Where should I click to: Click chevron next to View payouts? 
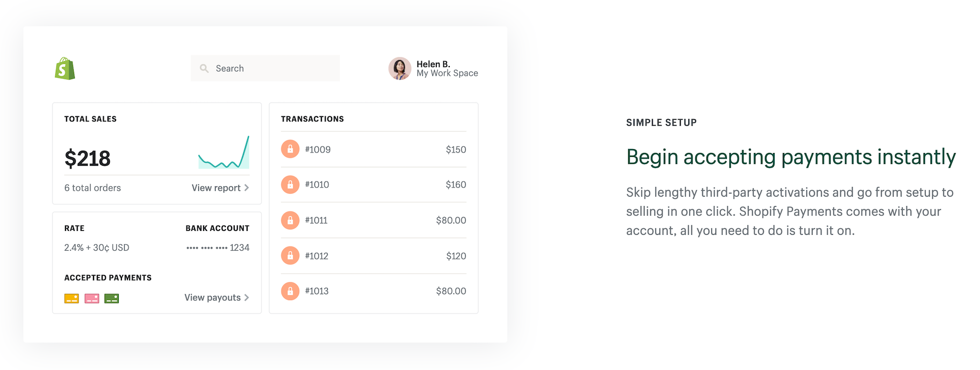click(247, 298)
